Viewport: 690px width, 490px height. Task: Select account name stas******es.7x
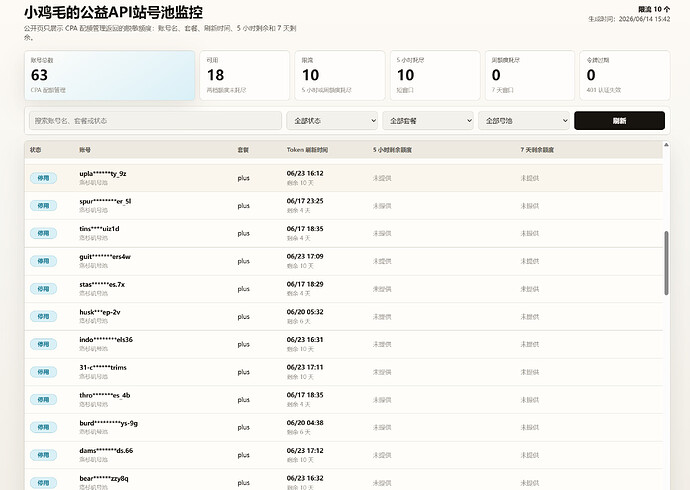pos(102,285)
